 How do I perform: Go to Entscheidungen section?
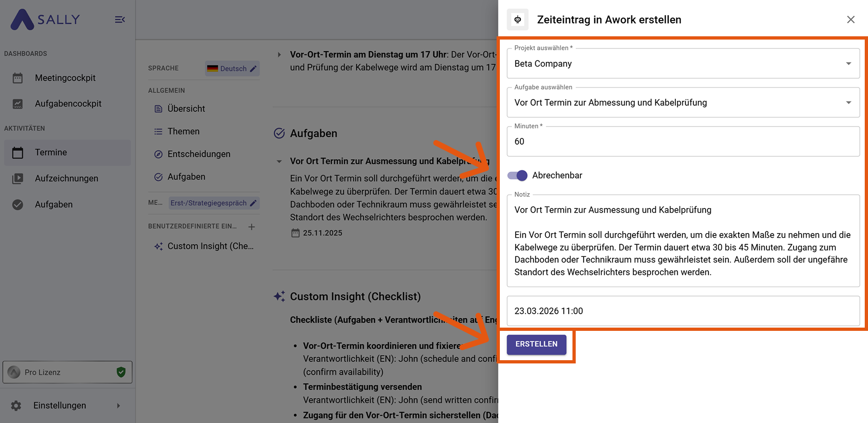[x=199, y=154]
